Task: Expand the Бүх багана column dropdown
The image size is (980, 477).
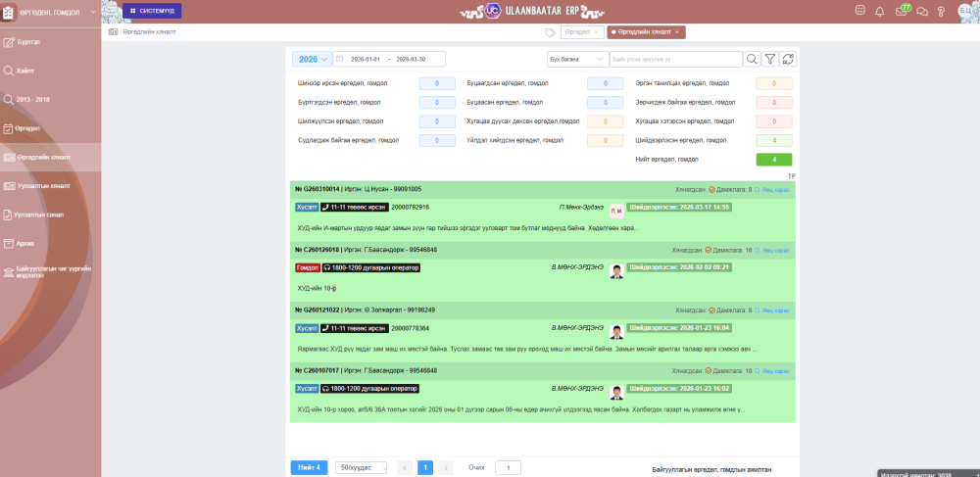Action: pyautogui.click(x=577, y=59)
